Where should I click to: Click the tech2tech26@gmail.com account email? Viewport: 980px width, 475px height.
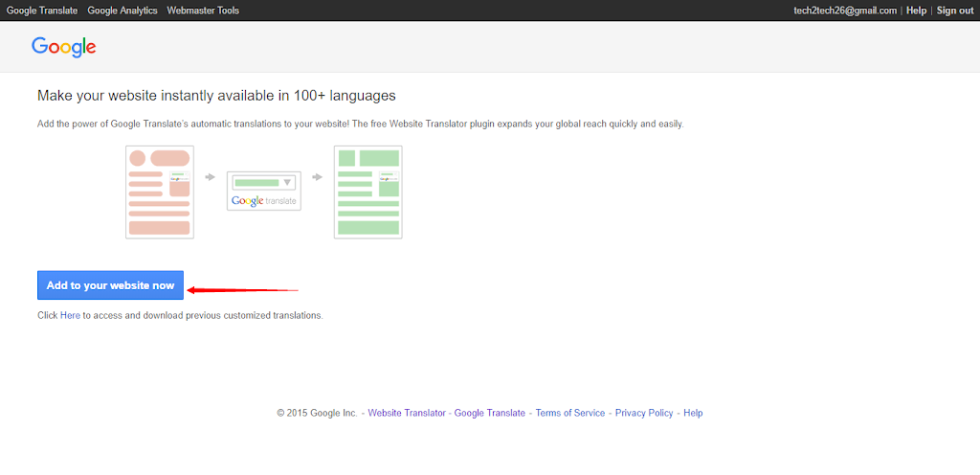845,11
